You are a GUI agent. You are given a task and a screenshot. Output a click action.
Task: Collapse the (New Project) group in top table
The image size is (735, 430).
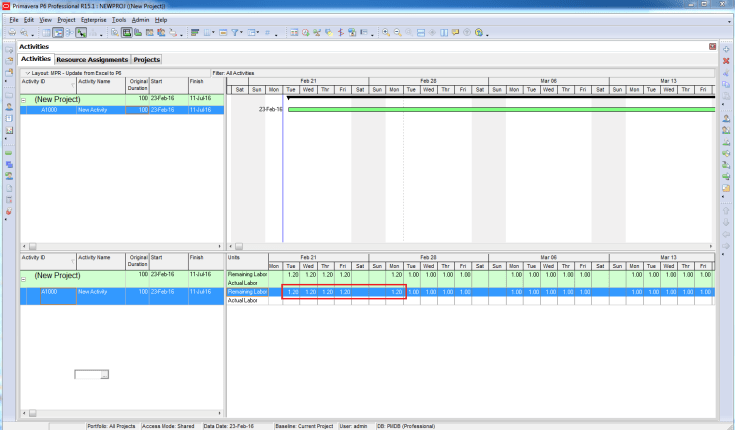click(24, 100)
